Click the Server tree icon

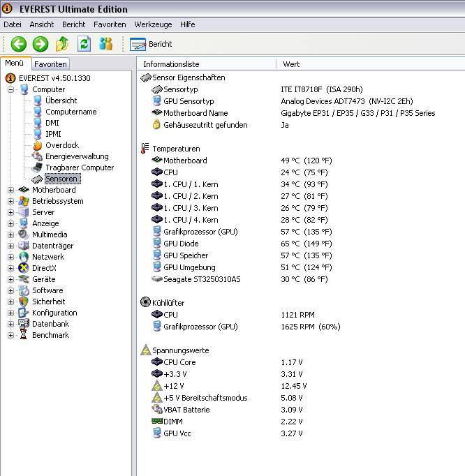pos(24,212)
